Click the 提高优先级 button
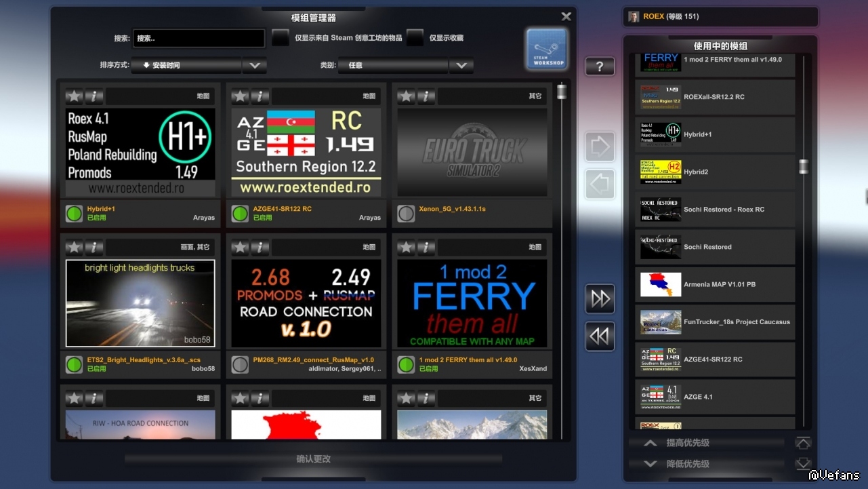The image size is (868, 489). coord(707,443)
